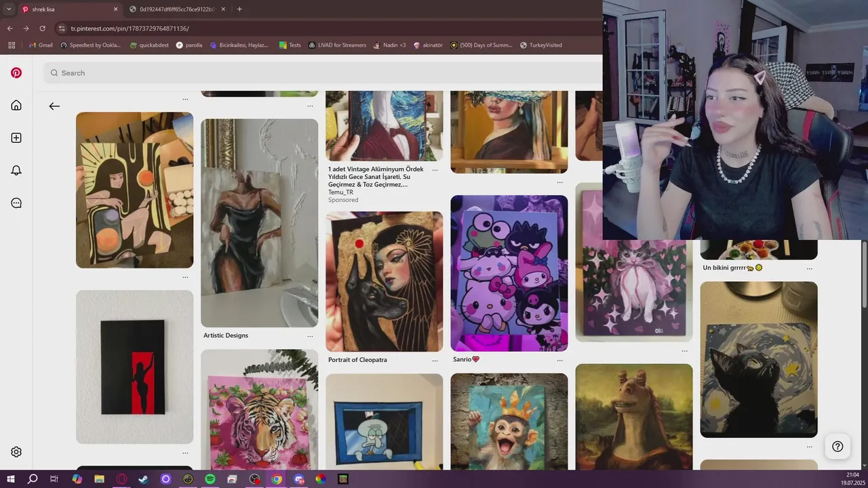868x488 pixels.
Task: Open the Bicirikailesi, Haylaz bookmark
Action: [239, 45]
